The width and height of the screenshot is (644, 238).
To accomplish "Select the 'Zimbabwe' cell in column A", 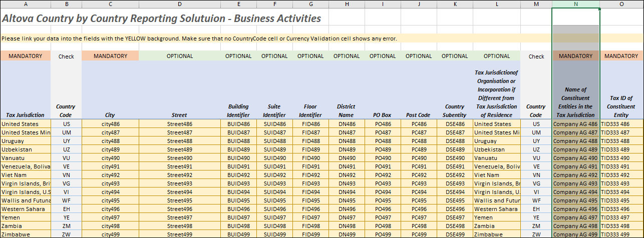I will (25, 234).
